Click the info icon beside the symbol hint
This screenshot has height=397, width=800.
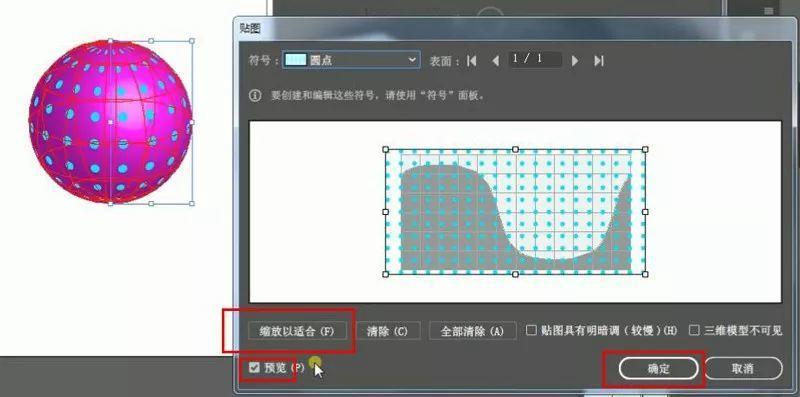pos(255,95)
